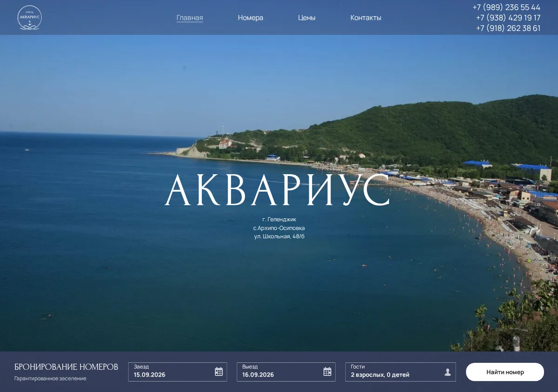Expand the Гости guests selector
Image resolution: width=558 pixels, height=392 pixels.
click(x=400, y=372)
